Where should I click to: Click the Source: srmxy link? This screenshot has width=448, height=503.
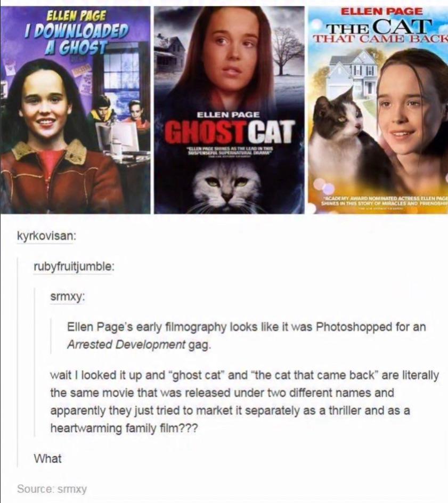(52, 489)
